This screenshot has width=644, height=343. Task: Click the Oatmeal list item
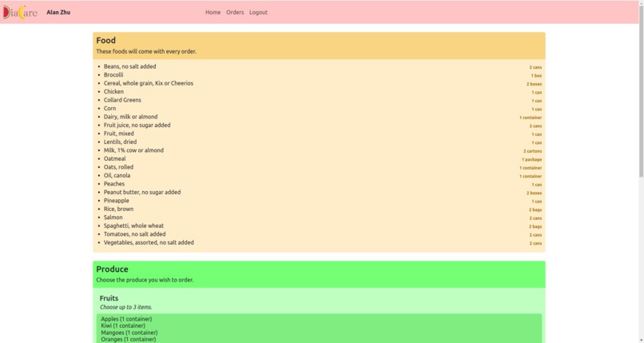[114, 158]
